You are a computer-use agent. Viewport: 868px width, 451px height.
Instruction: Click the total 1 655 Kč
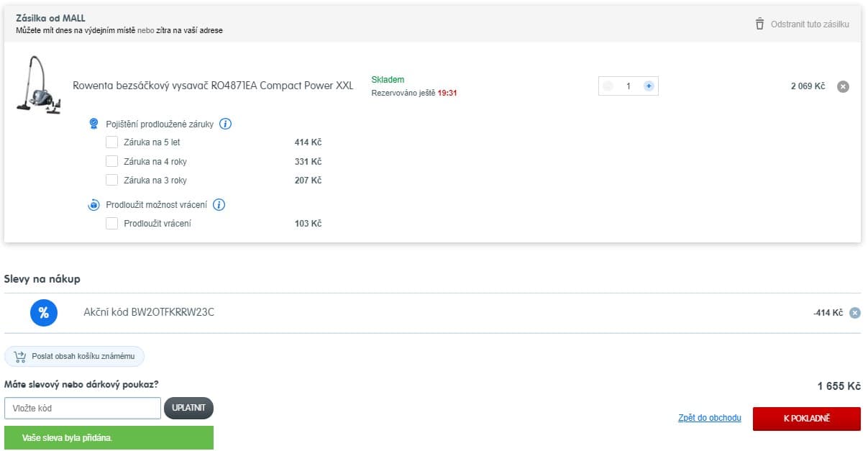click(x=839, y=386)
